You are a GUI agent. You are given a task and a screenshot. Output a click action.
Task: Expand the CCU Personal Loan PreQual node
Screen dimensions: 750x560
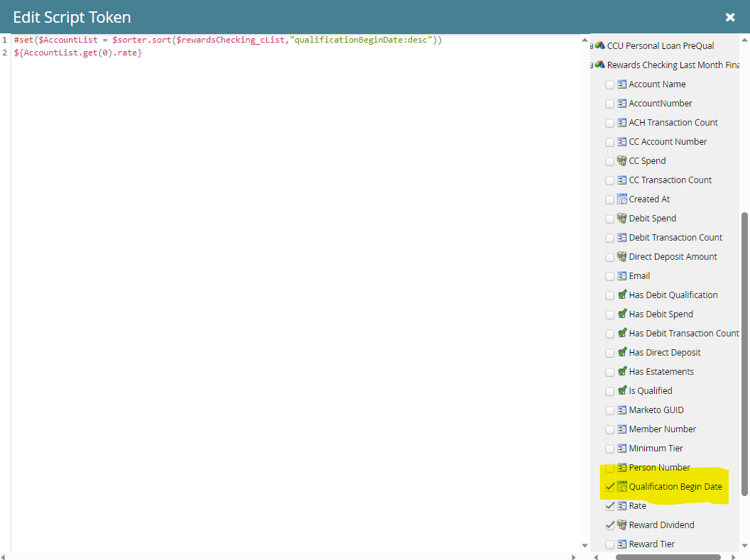point(591,46)
